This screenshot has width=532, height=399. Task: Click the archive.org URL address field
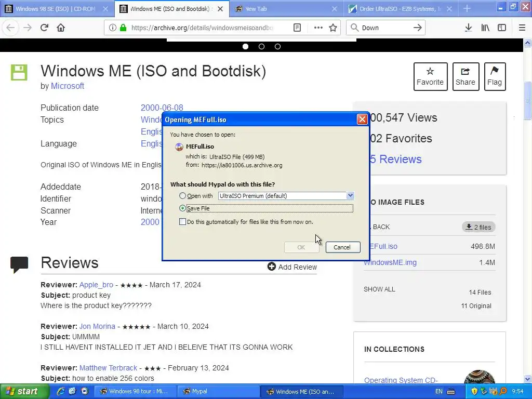(202, 28)
